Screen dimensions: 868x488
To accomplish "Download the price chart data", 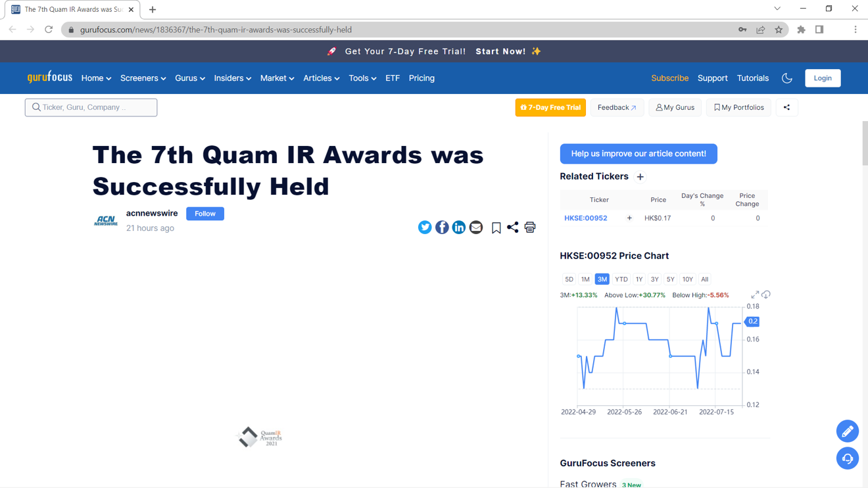I will [x=766, y=295].
